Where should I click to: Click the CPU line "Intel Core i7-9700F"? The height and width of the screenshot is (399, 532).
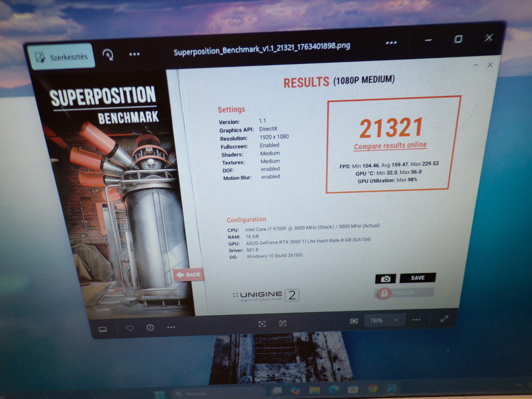click(312, 227)
